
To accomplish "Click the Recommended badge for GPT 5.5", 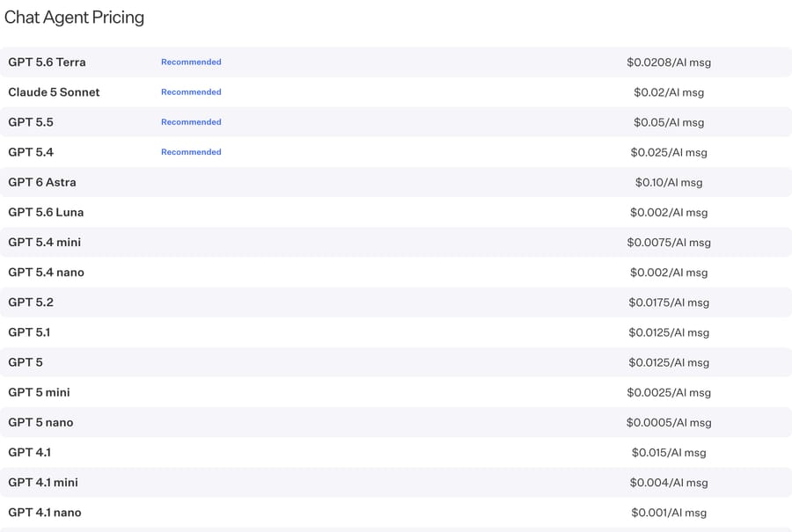I will [191, 122].
